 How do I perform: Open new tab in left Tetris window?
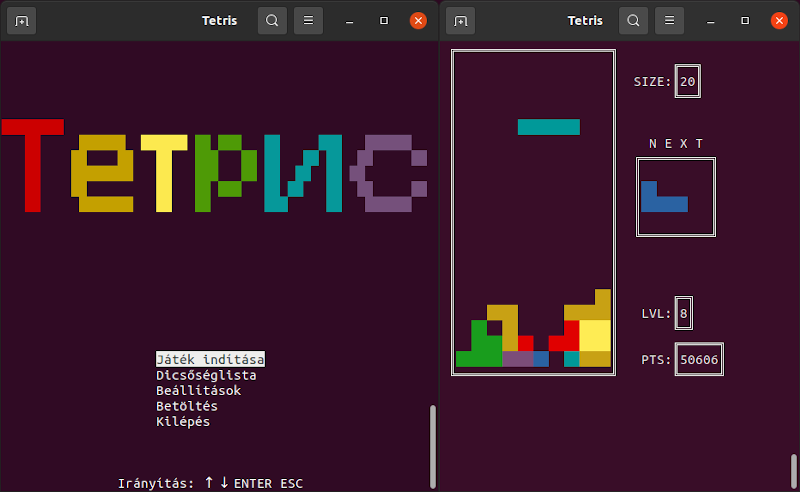coord(21,21)
